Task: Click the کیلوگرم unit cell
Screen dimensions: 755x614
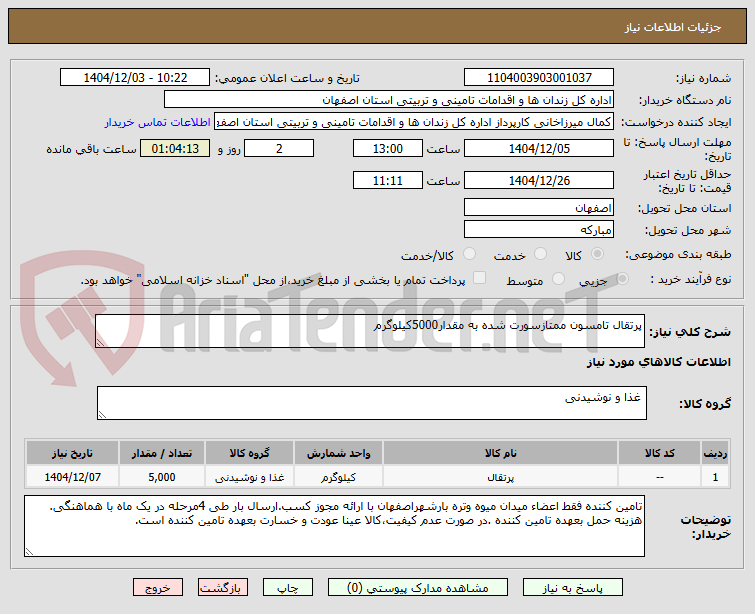Action: 338,477
